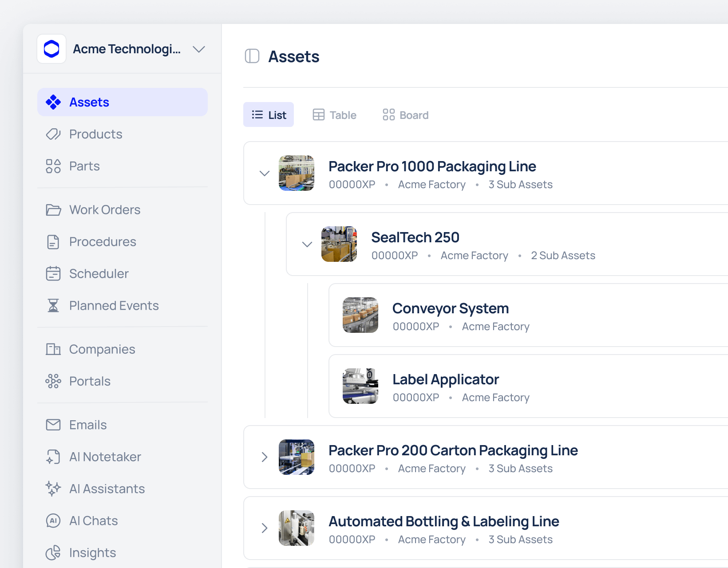Viewport: 728px width, 568px height.
Task: Click the Table view grid icon
Action: 319,114
